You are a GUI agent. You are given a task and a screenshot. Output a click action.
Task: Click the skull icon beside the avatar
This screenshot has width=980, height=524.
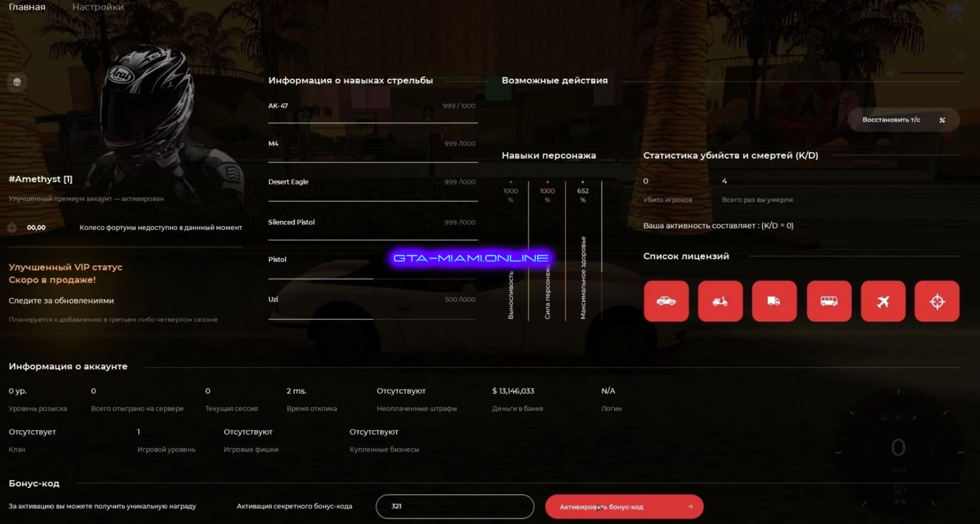pyautogui.click(x=17, y=82)
